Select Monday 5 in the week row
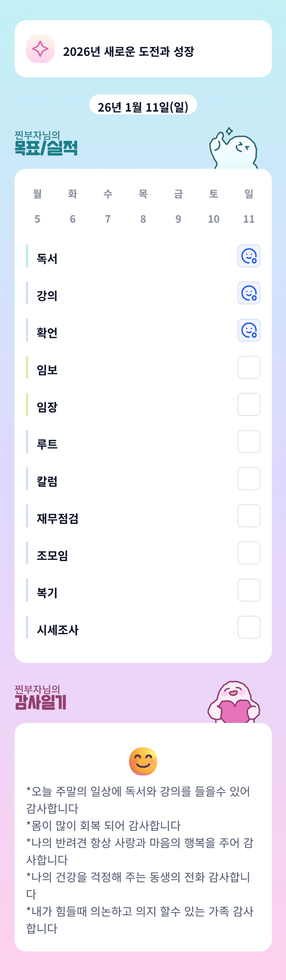286x980 pixels. point(37,219)
